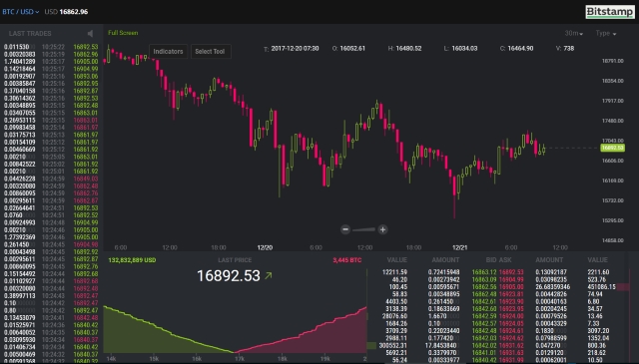Select the last trade with amount 0.00154109
Image resolution: width=639 pixels, height=364 pixels.
coord(51,142)
